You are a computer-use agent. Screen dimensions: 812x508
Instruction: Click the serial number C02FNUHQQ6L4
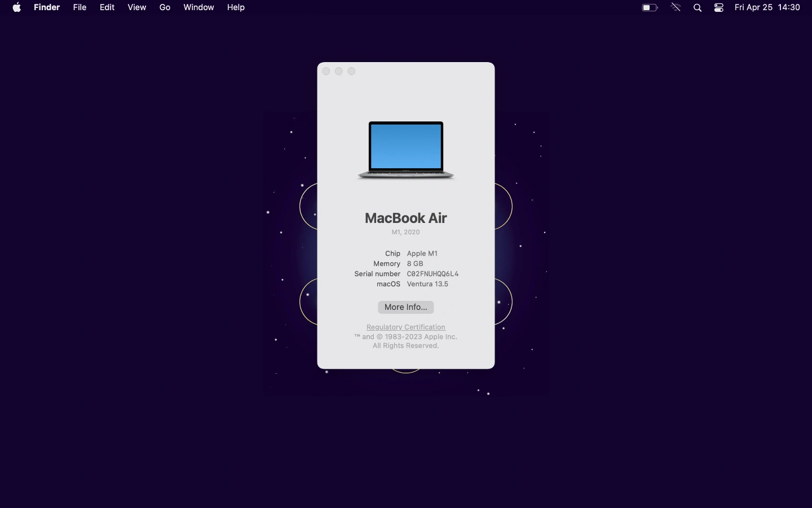coord(433,274)
